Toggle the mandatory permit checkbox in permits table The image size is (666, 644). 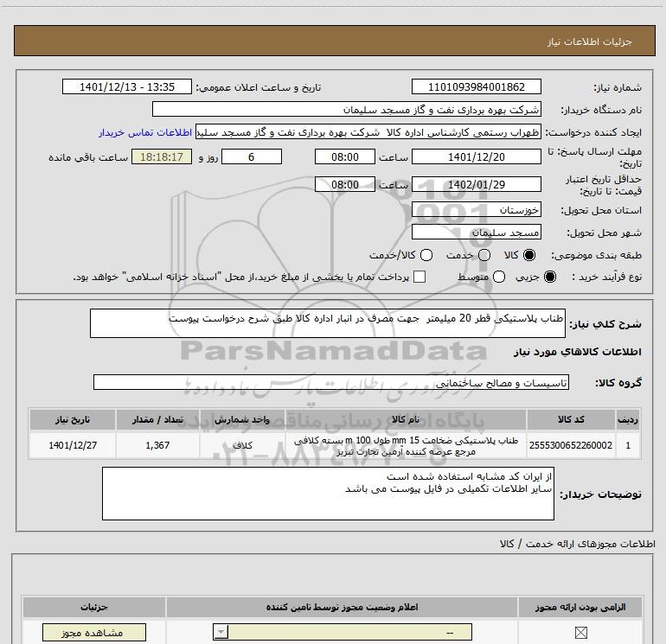click(x=580, y=633)
